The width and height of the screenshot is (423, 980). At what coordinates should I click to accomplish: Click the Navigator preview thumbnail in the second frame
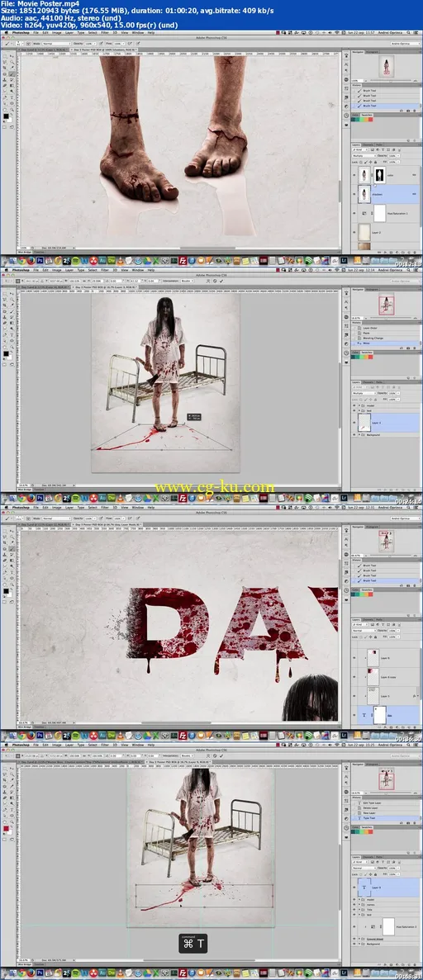pos(386,305)
